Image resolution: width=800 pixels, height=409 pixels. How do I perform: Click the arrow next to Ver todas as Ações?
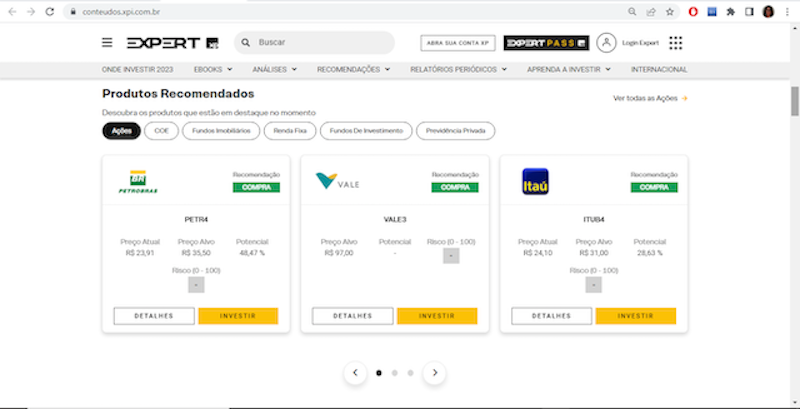coord(685,98)
